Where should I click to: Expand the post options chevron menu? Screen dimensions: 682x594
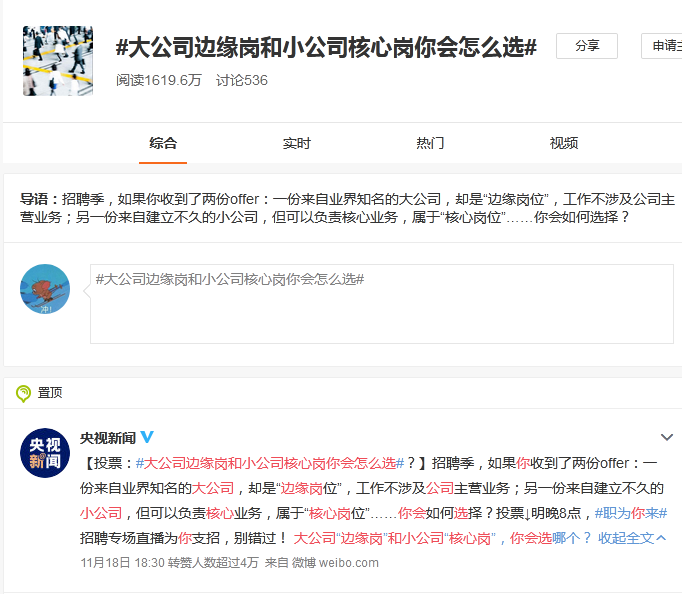coord(667,438)
